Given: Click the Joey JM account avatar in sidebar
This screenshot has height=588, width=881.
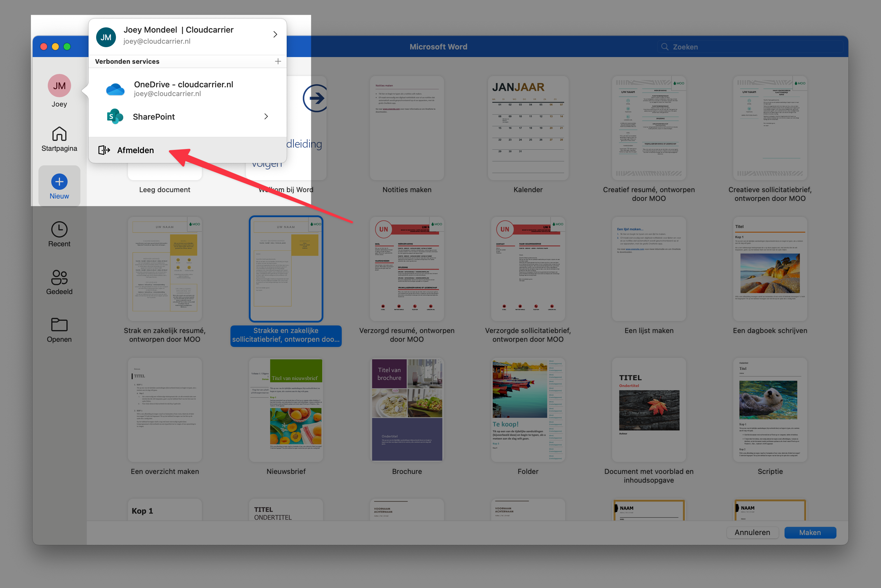Looking at the screenshot, I should click(59, 86).
